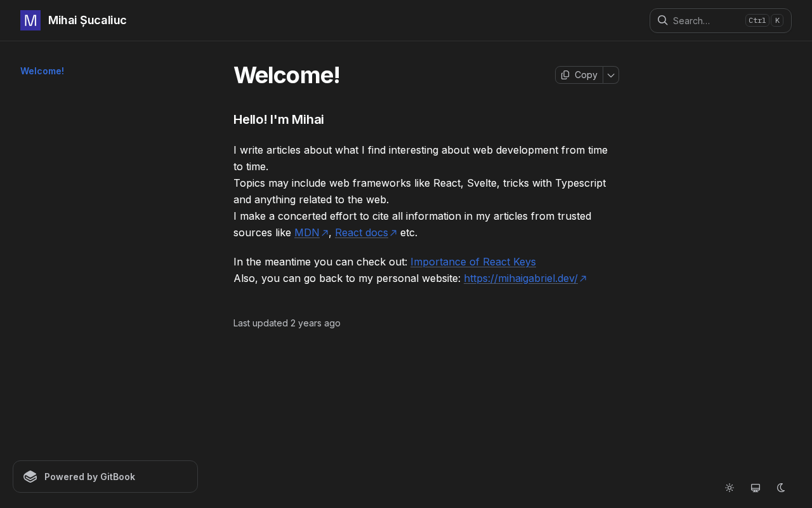The width and height of the screenshot is (812, 508).
Task: Click the Mihai Șucaliuc site title
Action: click(x=88, y=20)
